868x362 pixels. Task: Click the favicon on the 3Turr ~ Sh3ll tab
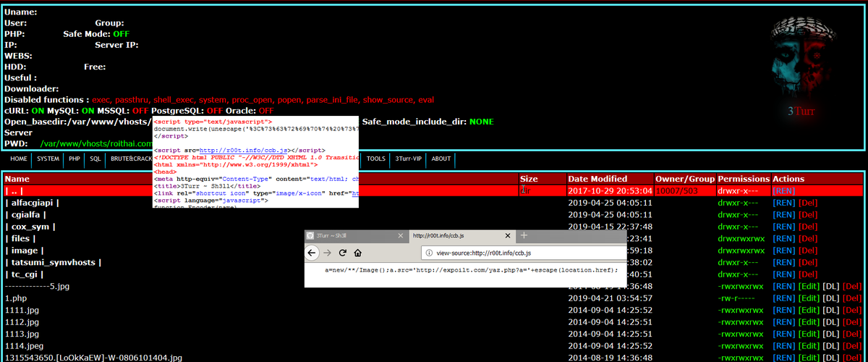[x=312, y=235]
